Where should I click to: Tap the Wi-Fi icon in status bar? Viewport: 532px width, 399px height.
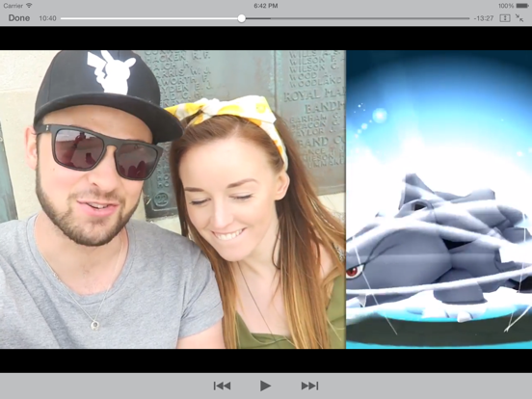click(29, 6)
